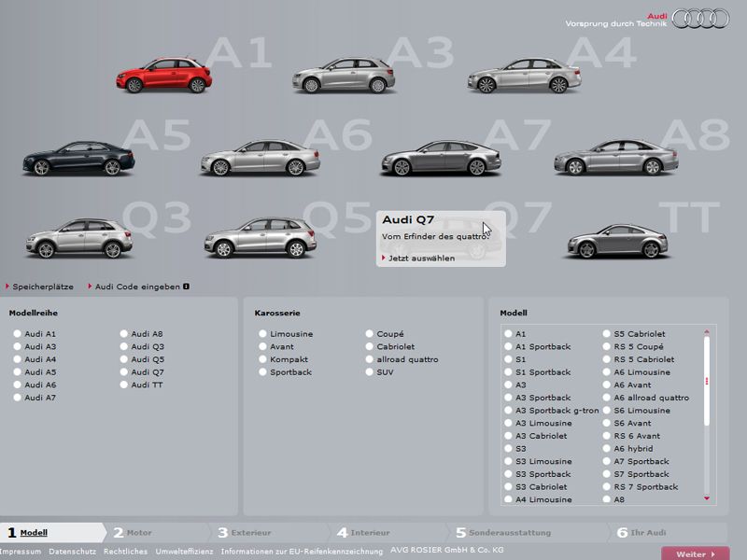This screenshot has width=747, height=560.
Task: Open the Umwelteffizienz footer link
Action: (184, 552)
